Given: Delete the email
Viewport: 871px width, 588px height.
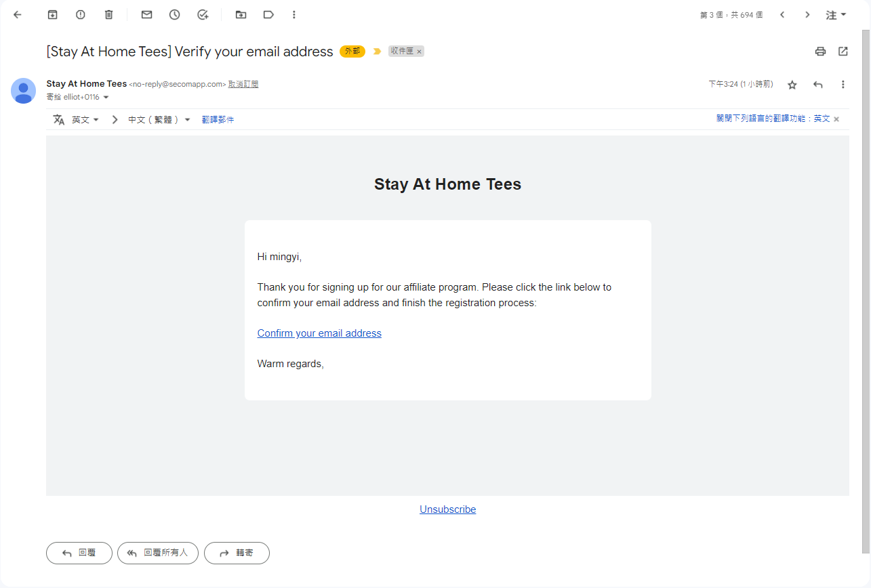Looking at the screenshot, I should pyautogui.click(x=108, y=14).
